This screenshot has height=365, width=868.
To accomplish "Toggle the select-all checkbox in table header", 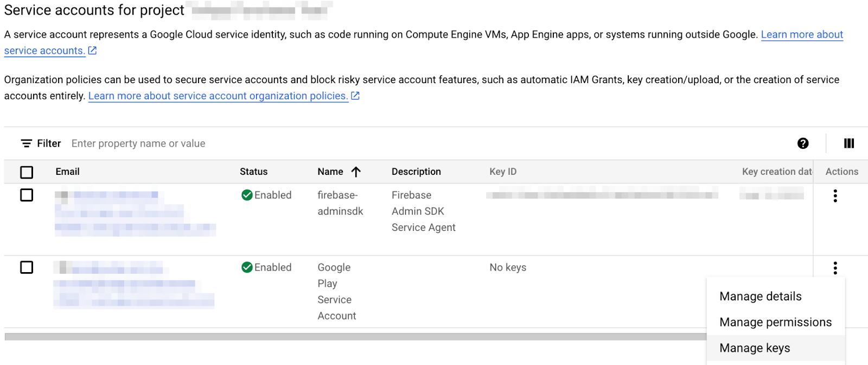I will [27, 172].
